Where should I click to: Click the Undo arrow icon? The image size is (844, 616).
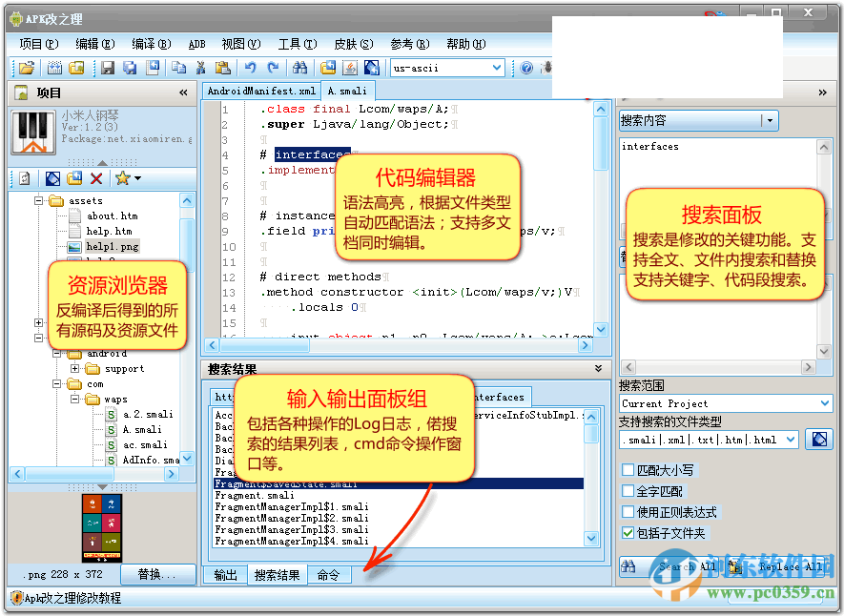pos(250,68)
